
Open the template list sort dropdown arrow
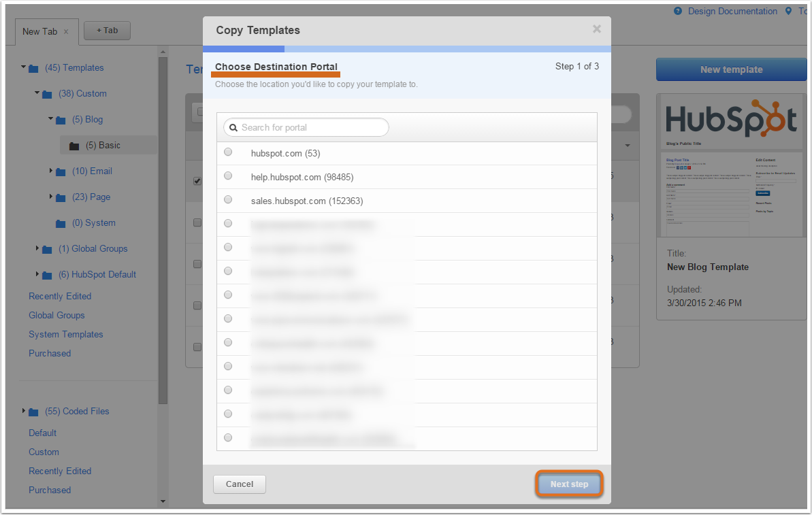[x=628, y=146]
